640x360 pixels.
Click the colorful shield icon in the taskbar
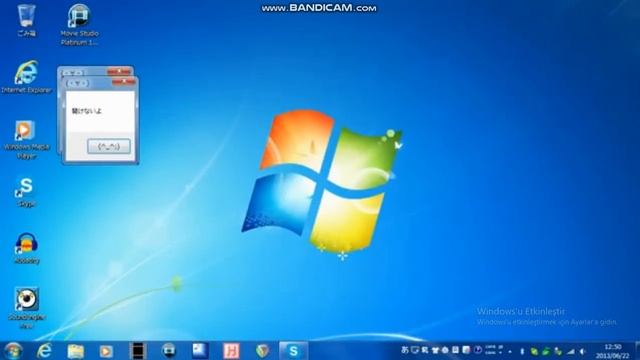(x=262, y=351)
